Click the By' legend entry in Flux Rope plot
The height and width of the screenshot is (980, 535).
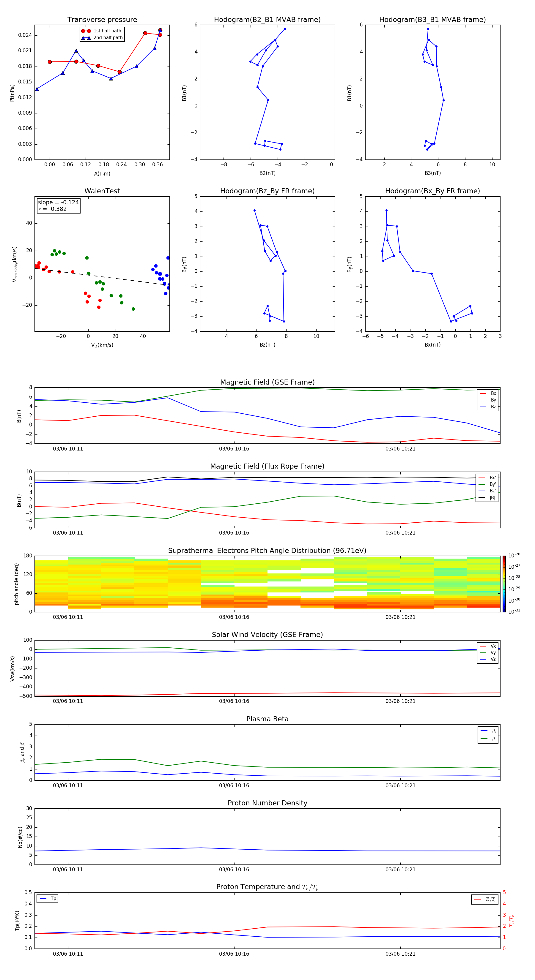pos(487,484)
